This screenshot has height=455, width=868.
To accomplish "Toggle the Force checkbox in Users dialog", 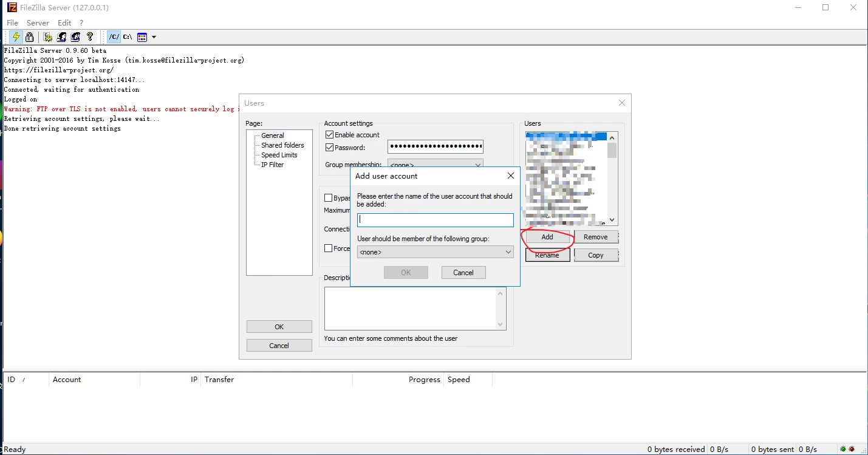I will pyautogui.click(x=329, y=248).
